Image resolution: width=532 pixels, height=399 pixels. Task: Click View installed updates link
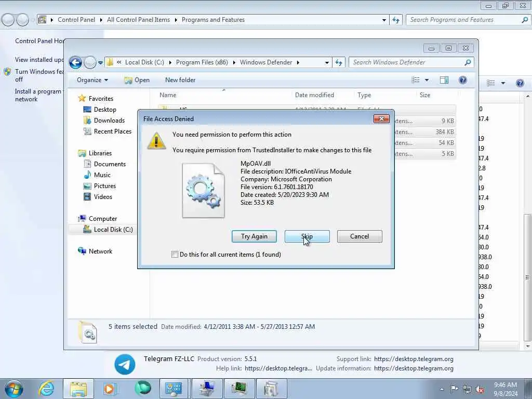coord(39,60)
